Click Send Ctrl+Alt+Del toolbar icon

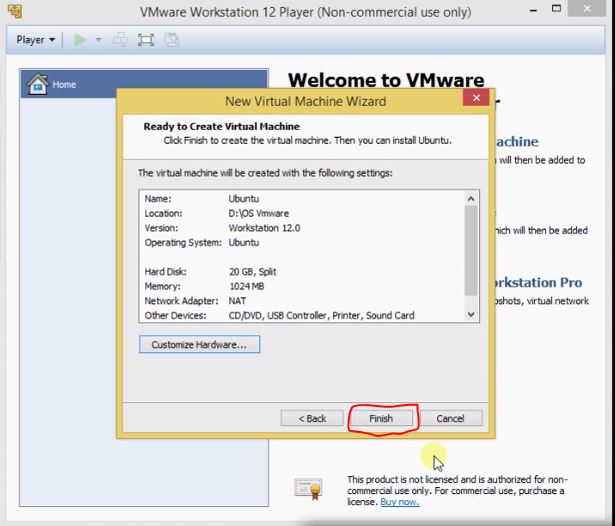click(x=120, y=40)
